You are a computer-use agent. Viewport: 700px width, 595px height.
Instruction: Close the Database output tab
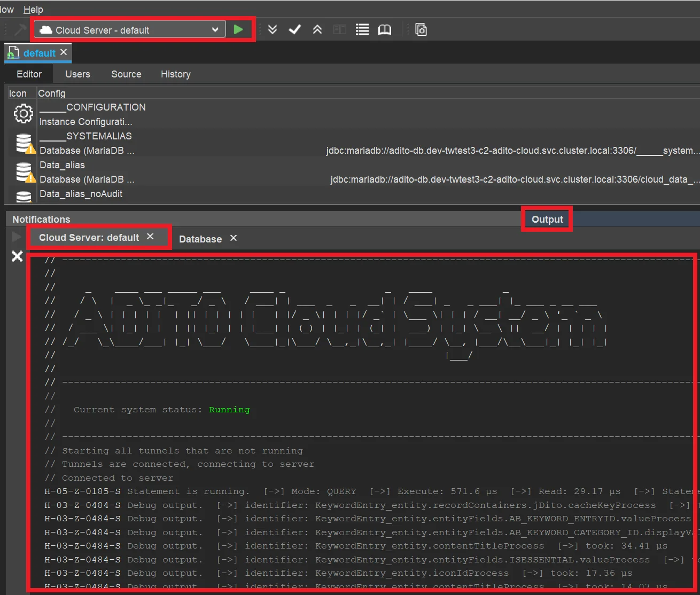(x=234, y=238)
